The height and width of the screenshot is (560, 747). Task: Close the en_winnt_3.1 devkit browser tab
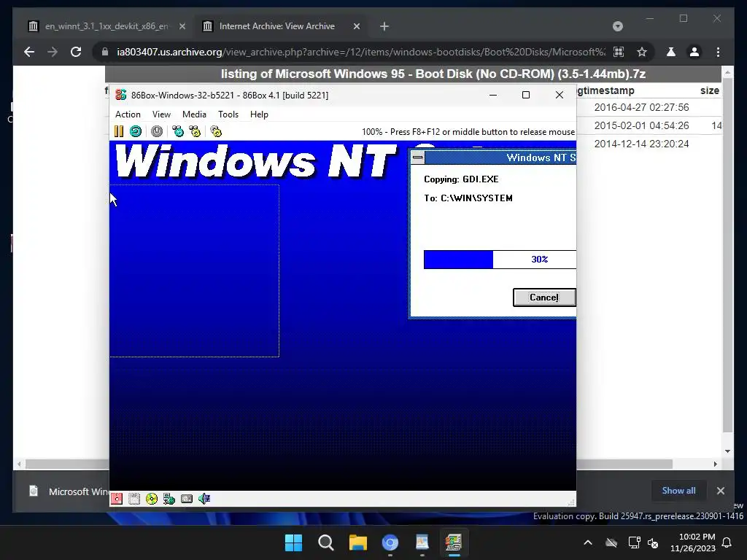(182, 26)
